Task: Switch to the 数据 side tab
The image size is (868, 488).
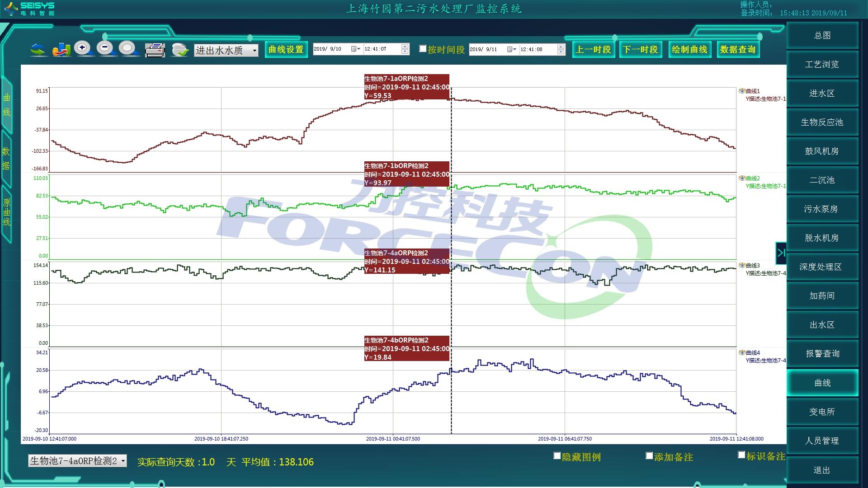Action: click(6, 159)
